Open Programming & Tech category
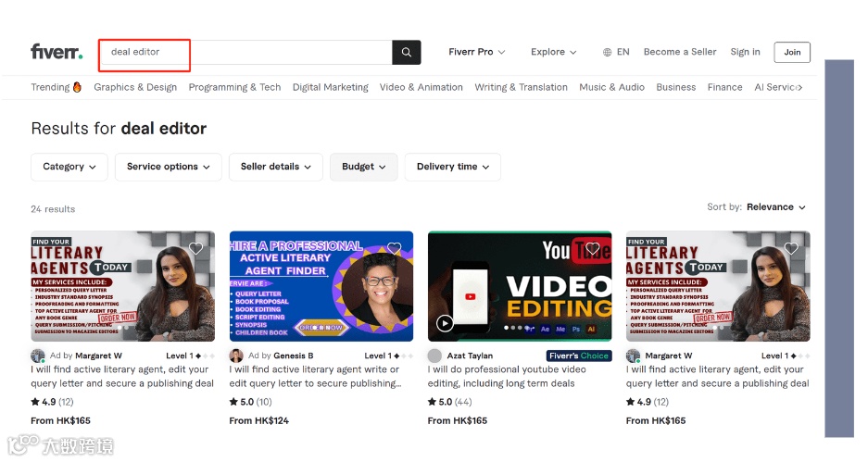The image size is (868, 462). click(234, 87)
